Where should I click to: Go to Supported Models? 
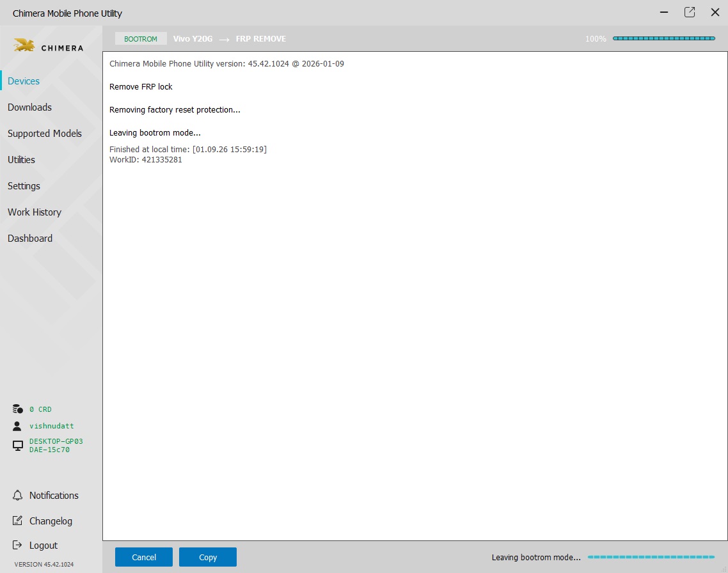[45, 134]
